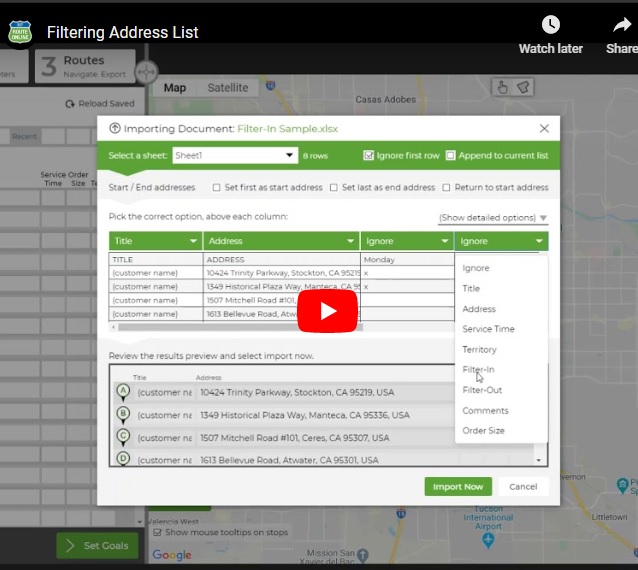The image size is (638, 570).
Task: Click the Recent tab
Action: tap(24, 136)
